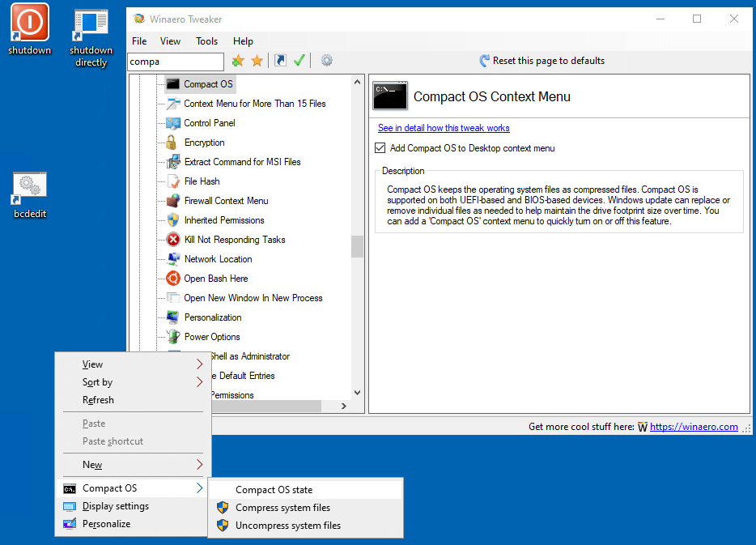Click the tree's vertical scrollbar thumb
756x545 pixels.
tap(357, 246)
